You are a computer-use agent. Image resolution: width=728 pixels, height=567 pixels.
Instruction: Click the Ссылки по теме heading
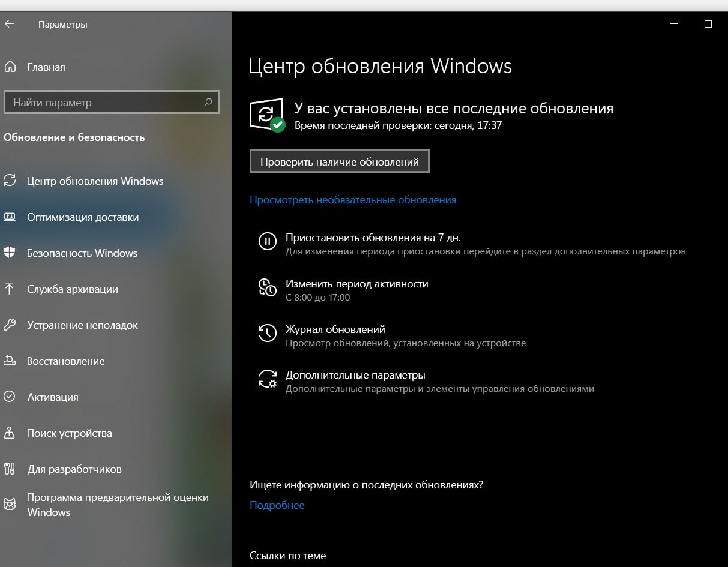pyautogui.click(x=288, y=555)
